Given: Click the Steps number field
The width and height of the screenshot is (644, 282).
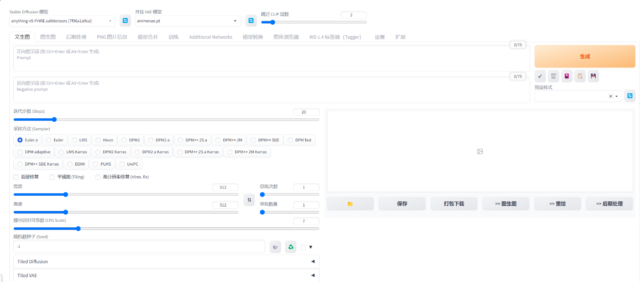Looking at the screenshot, I should 306,112.
